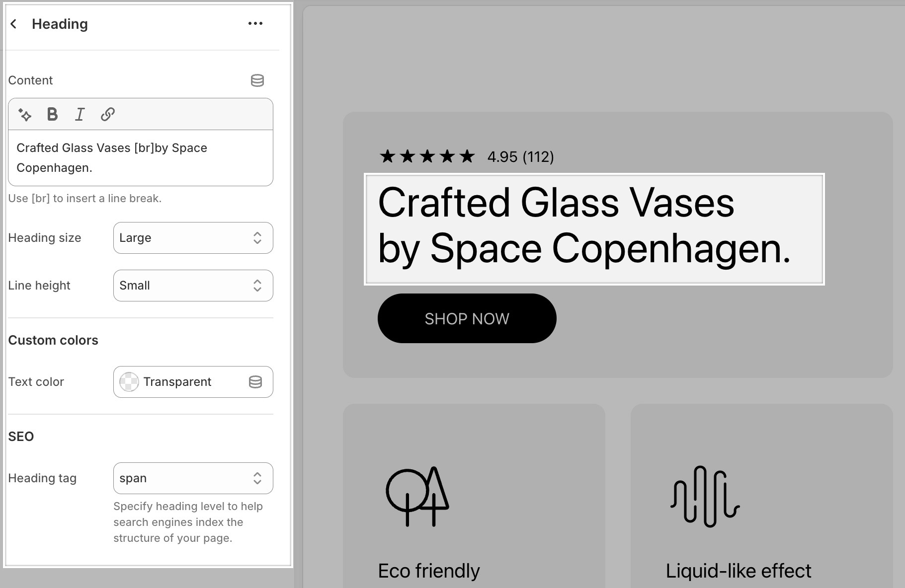Go back using the arrow beside Heading
The height and width of the screenshot is (588, 905).
(x=14, y=24)
